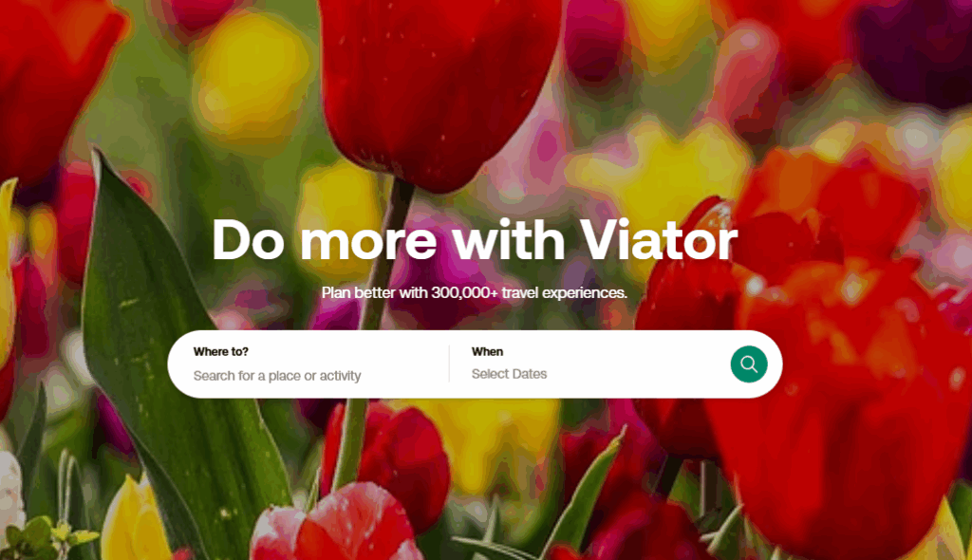Click the 'Where to?' label
Screen dimensions: 972x560
pos(220,351)
